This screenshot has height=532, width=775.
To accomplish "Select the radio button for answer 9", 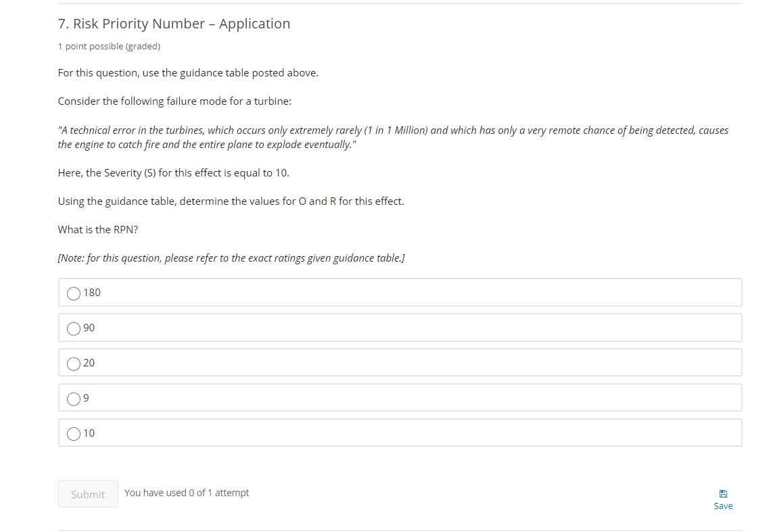I will (x=74, y=399).
